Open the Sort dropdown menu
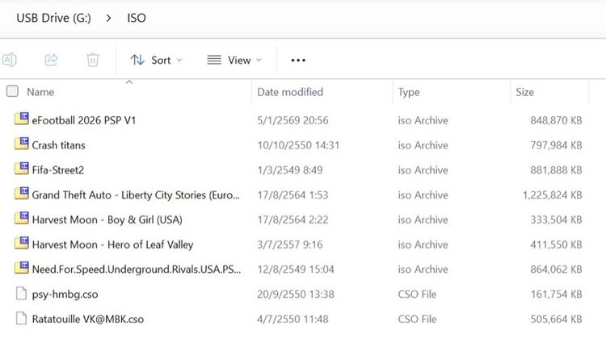The image size is (606, 364). [x=157, y=60]
